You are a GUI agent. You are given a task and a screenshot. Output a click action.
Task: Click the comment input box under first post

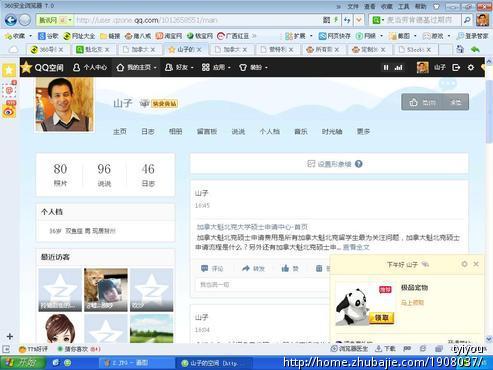(263, 285)
